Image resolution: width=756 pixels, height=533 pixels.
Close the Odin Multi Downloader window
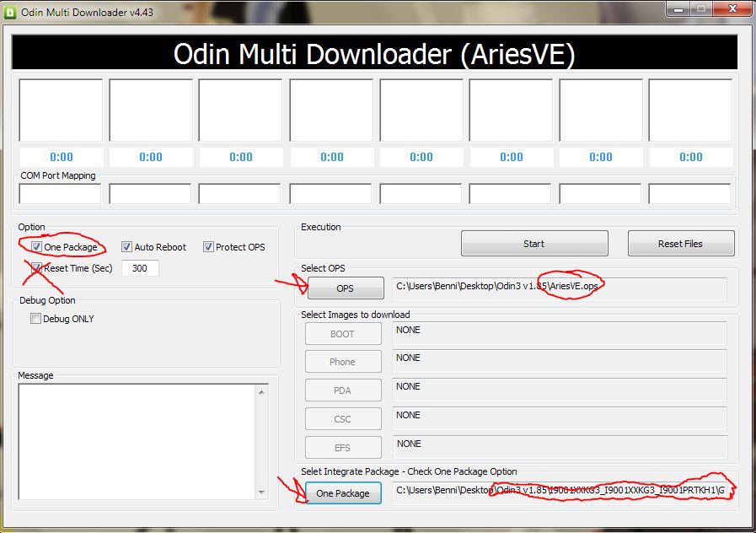coord(732,8)
